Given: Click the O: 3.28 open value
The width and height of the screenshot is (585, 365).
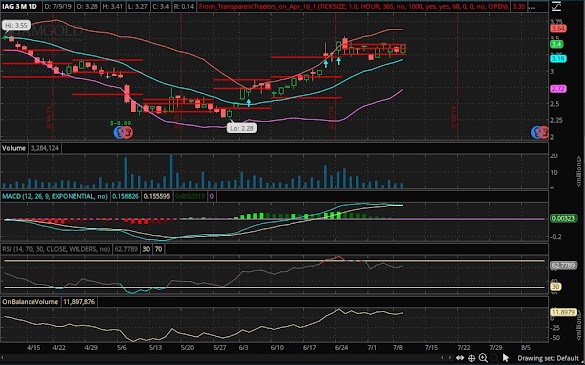Looking at the screenshot, I should pos(87,7).
